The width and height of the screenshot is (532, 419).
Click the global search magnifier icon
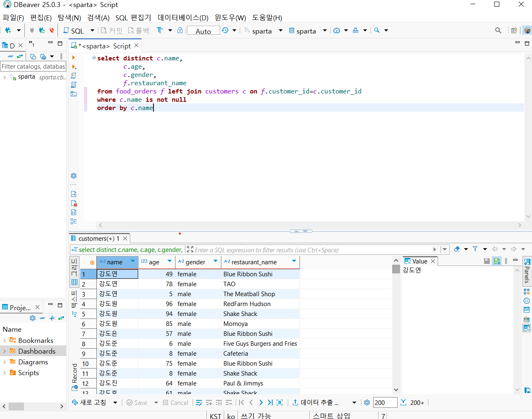click(x=498, y=30)
